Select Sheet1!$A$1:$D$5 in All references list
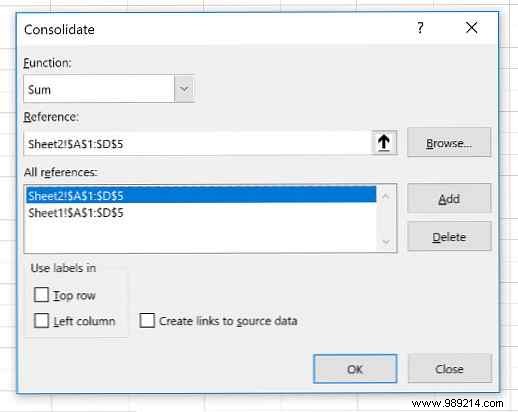The image size is (518, 412). 201,213
